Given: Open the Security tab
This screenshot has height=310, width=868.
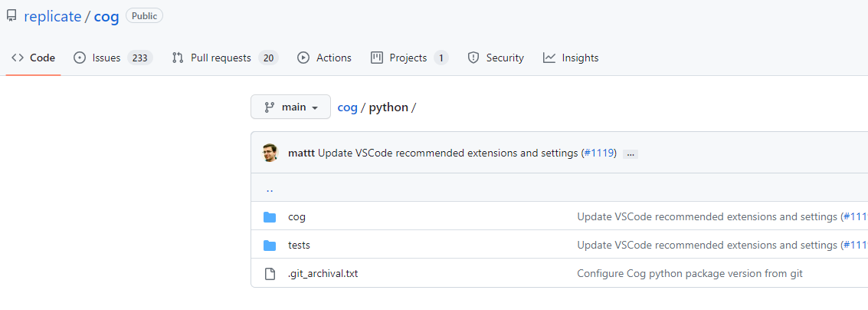Looking at the screenshot, I should 496,58.
